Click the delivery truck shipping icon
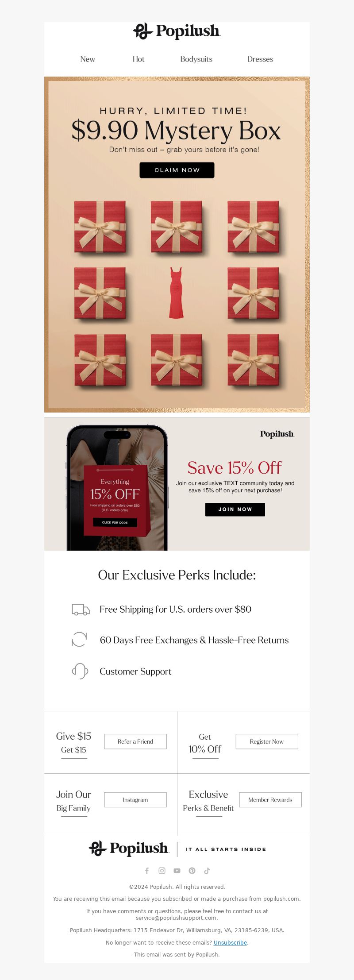The image size is (354, 980). click(x=81, y=610)
